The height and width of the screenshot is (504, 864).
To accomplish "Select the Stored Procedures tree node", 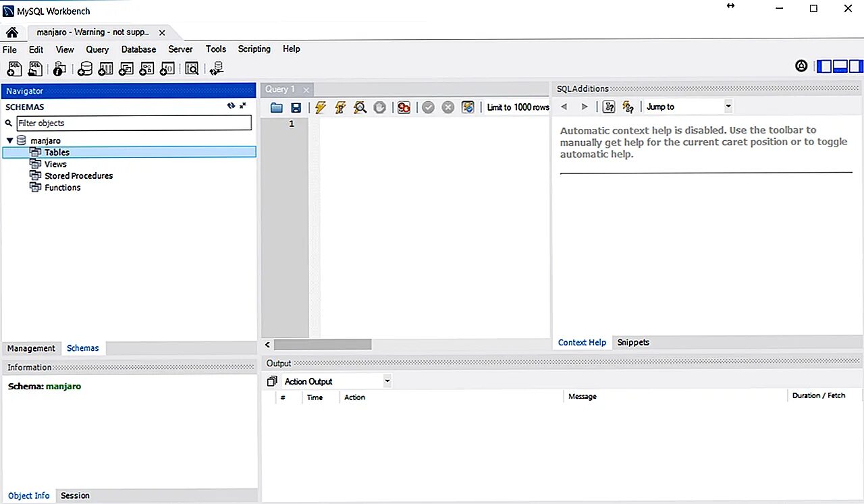I will pos(78,176).
